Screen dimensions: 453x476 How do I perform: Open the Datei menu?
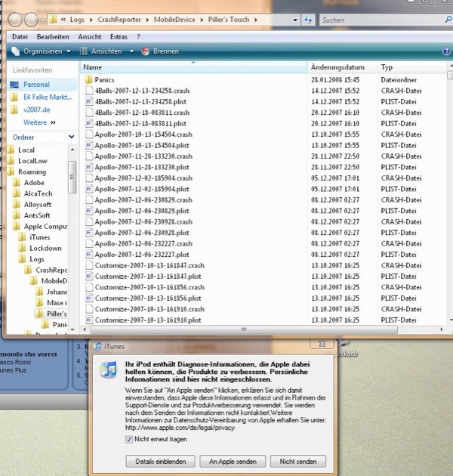click(x=20, y=37)
